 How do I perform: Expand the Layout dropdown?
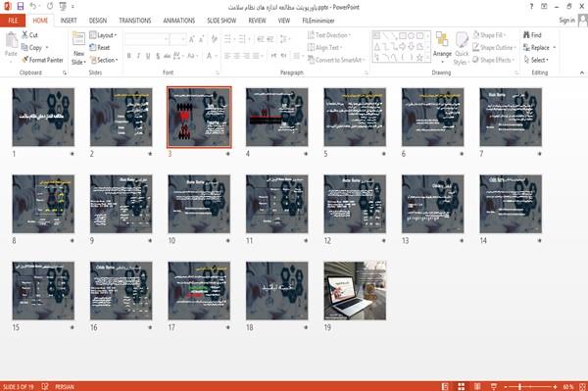pos(103,35)
